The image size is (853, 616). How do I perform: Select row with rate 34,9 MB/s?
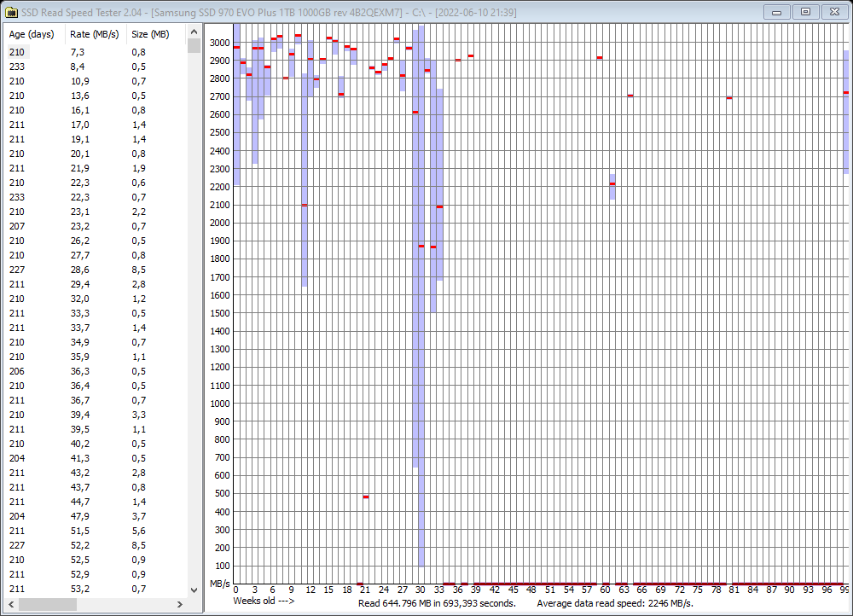click(x=96, y=342)
